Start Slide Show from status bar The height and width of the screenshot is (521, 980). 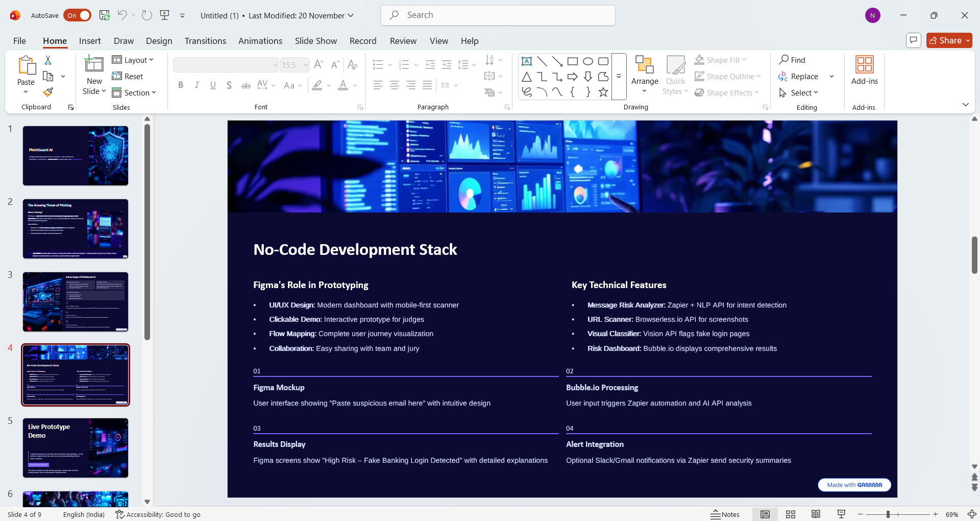pos(841,514)
